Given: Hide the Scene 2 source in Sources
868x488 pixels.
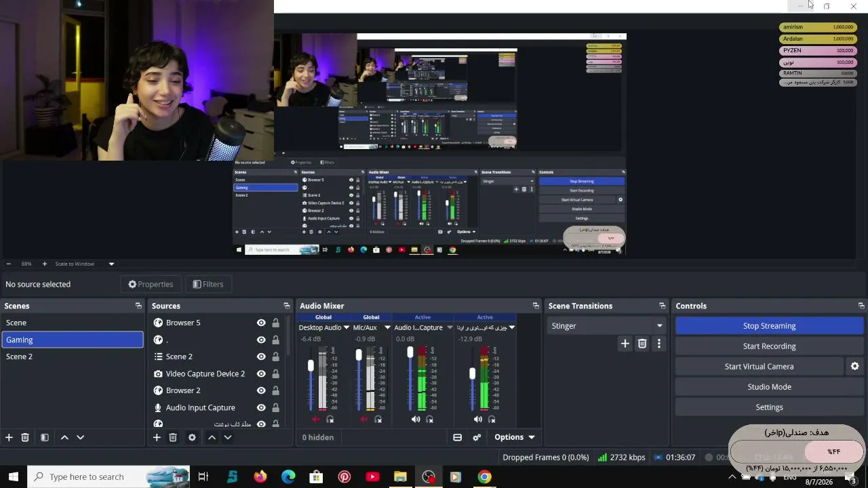Looking at the screenshot, I should coord(261,357).
